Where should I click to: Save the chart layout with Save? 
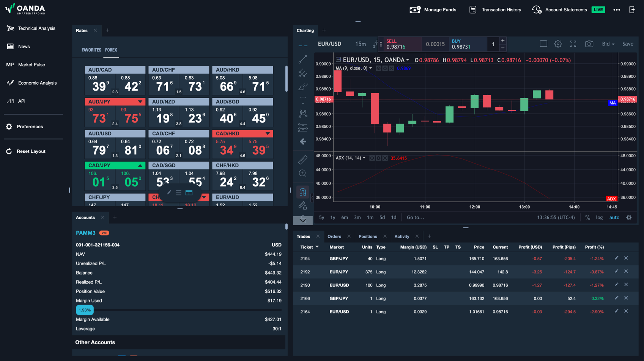tap(628, 44)
